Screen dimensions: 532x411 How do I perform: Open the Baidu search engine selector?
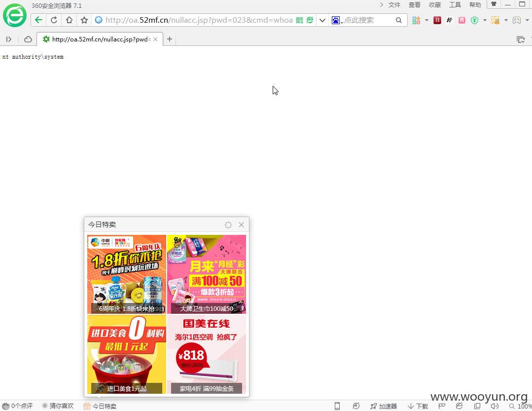337,20
